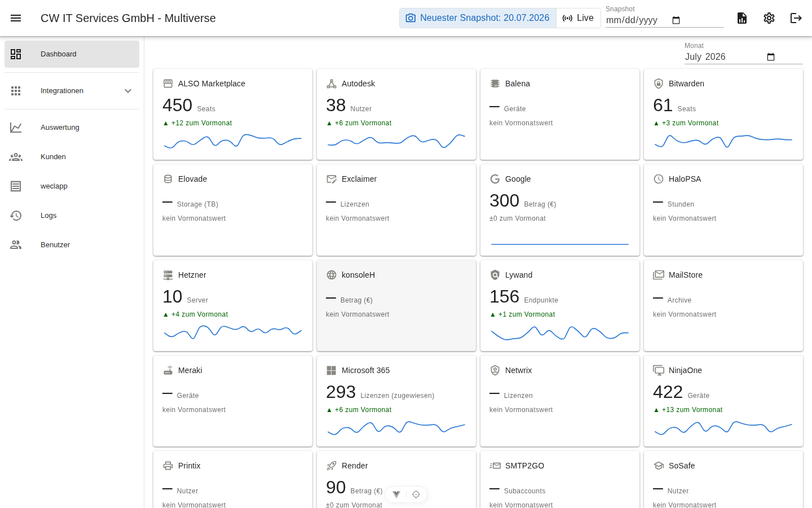Click the logout icon
Viewport: 812px width, 508px height.
(x=796, y=18)
